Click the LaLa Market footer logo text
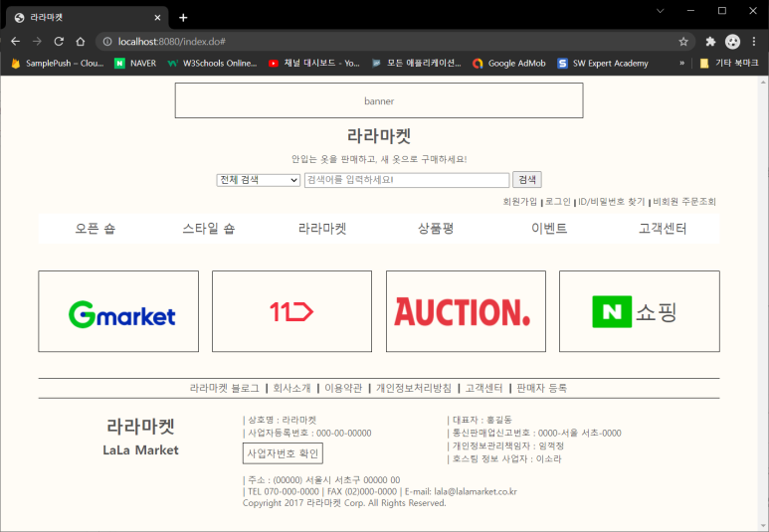Viewport: 769px width, 532px height. click(x=140, y=450)
